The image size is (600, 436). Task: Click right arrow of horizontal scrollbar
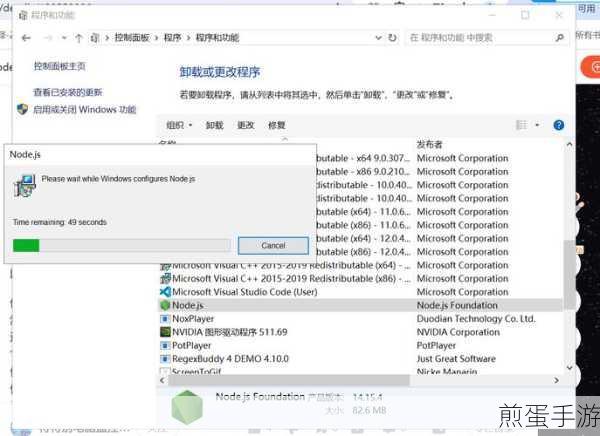(x=556, y=380)
